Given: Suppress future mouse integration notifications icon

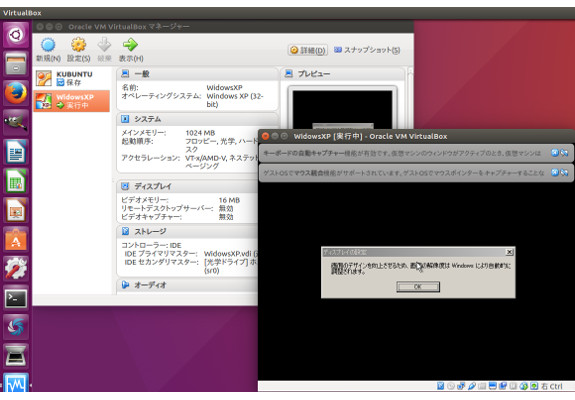Looking at the screenshot, I should [564, 172].
